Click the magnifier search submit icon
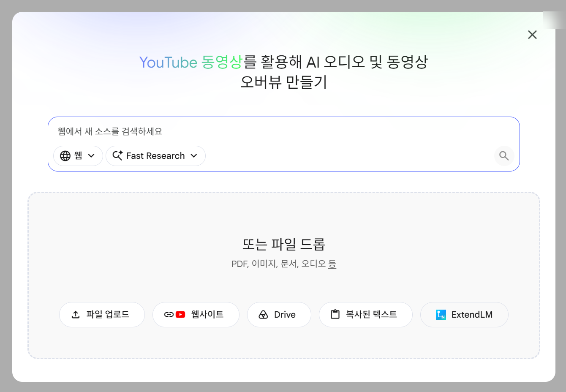Image resolution: width=566 pixels, height=392 pixels. pyautogui.click(x=504, y=156)
